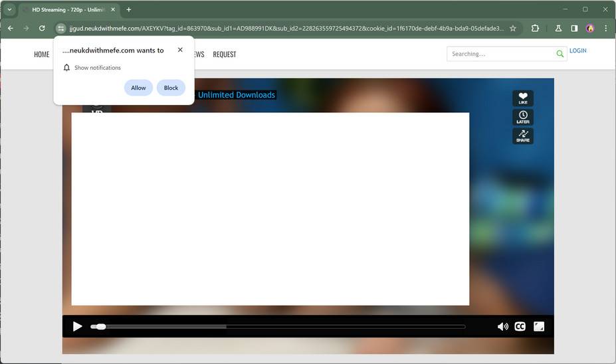
Task: Maximize the browser window
Action: 585,9
